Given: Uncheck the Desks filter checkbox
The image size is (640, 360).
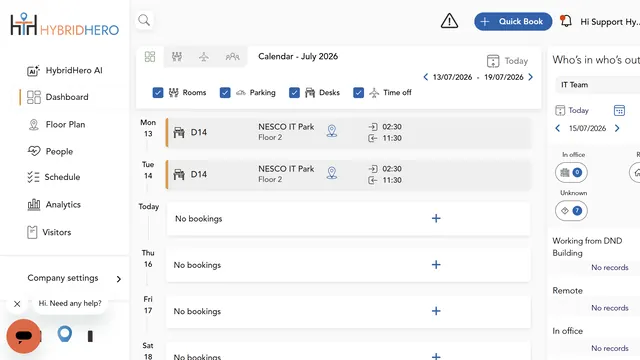Looking at the screenshot, I should [x=294, y=93].
